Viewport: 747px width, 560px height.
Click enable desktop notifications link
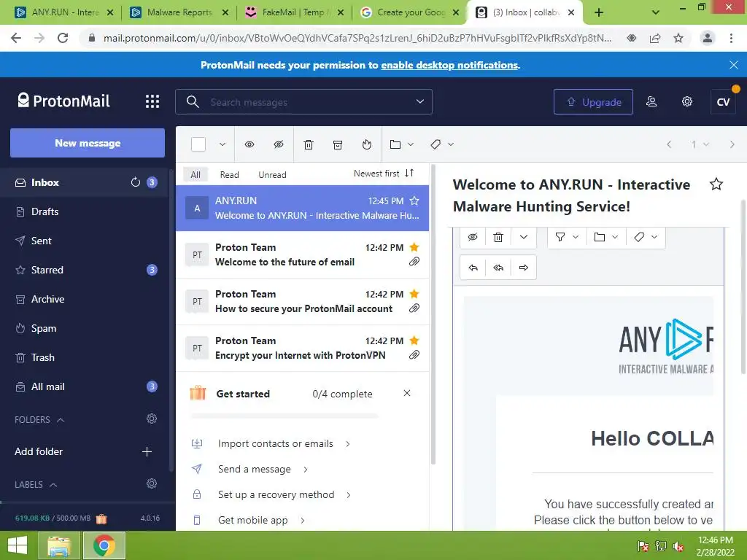(x=449, y=65)
